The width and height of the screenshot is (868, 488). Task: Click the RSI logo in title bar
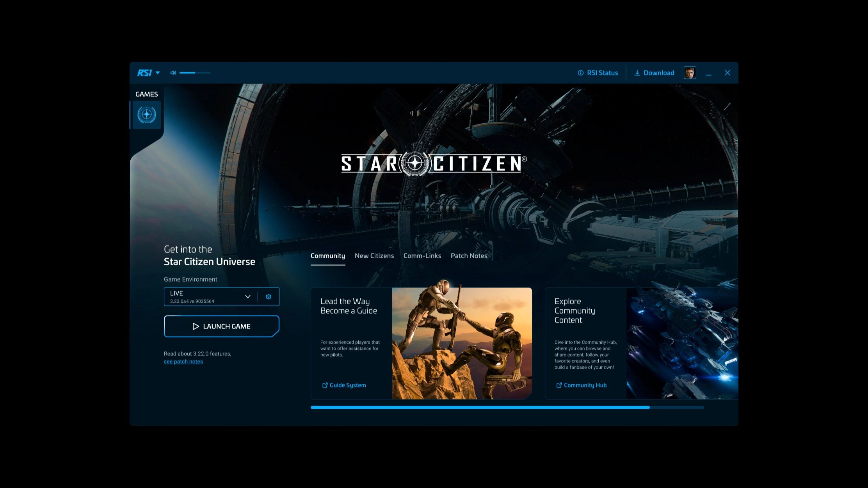tap(144, 73)
